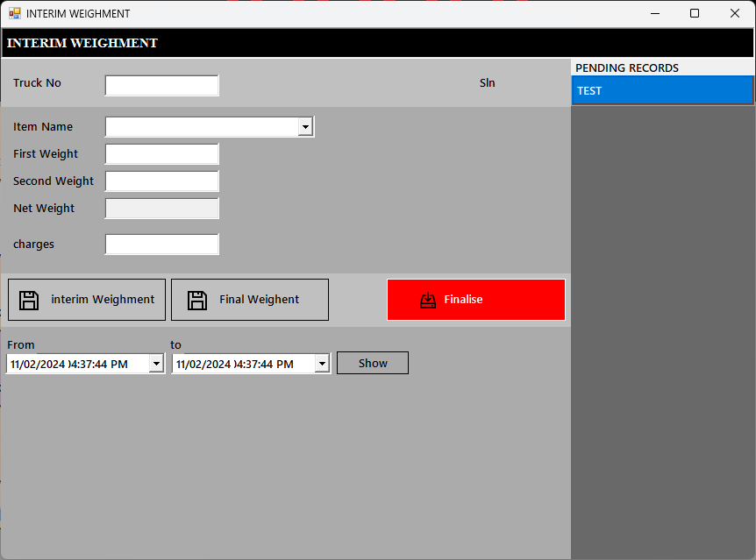Expand the Item Name dropdown
The height and width of the screenshot is (560, 756).
[305, 127]
